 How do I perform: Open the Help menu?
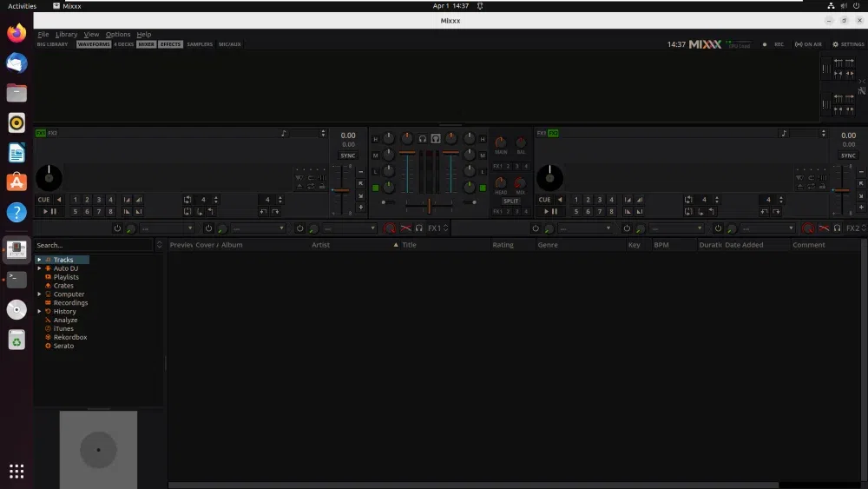pos(144,35)
